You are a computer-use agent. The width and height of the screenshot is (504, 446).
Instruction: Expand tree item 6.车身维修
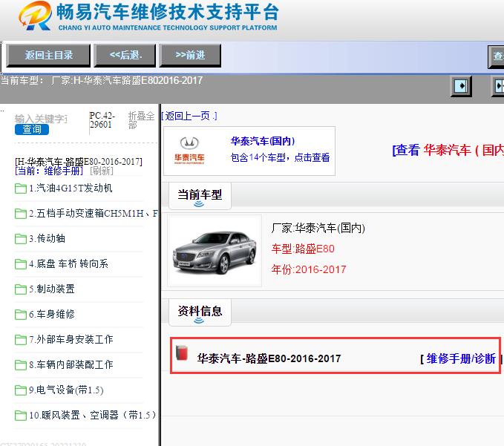pyautogui.click(x=52, y=314)
